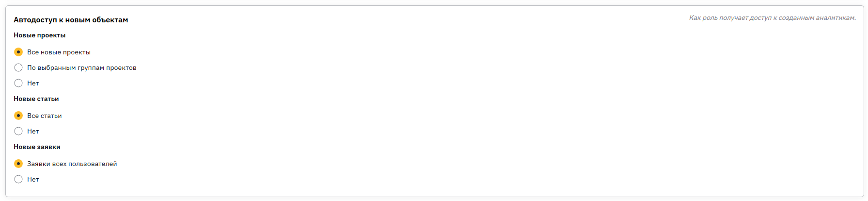Select 'Заявки всех пользователей' radio button
The width and height of the screenshot is (868, 201).
coord(18,164)
